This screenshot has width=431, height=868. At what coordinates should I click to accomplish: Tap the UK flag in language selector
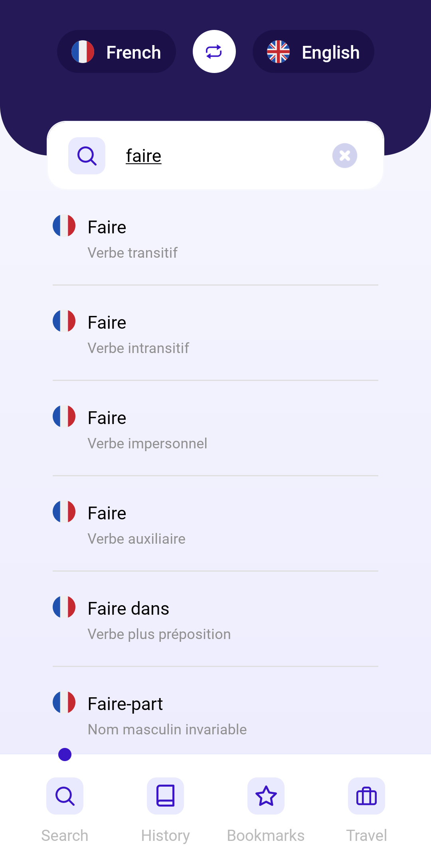click(x=278, y=52)
